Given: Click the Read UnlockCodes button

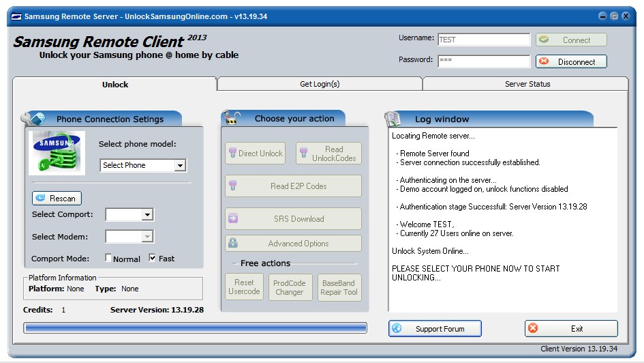Looking at the screenshot, I should pos(328,154).
